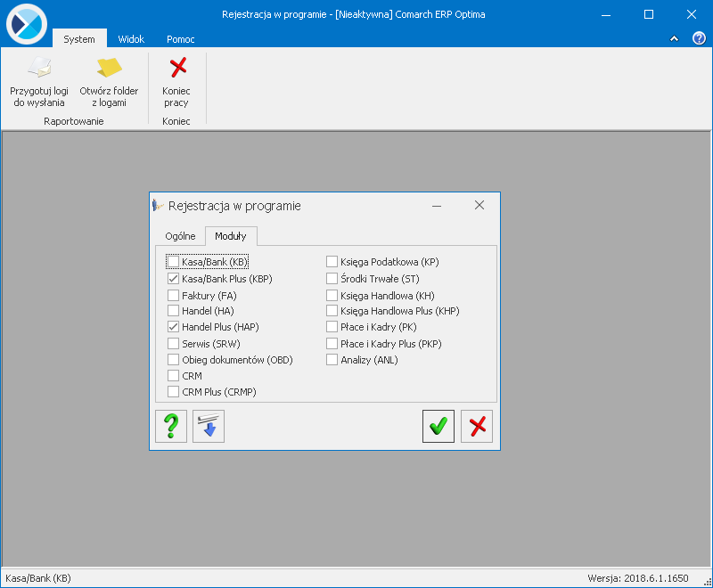Screen dimensions: 713x588
Task: Tick Płace i Kadry Plus (PKP) checkbox
Action: (x=332, y=344)
